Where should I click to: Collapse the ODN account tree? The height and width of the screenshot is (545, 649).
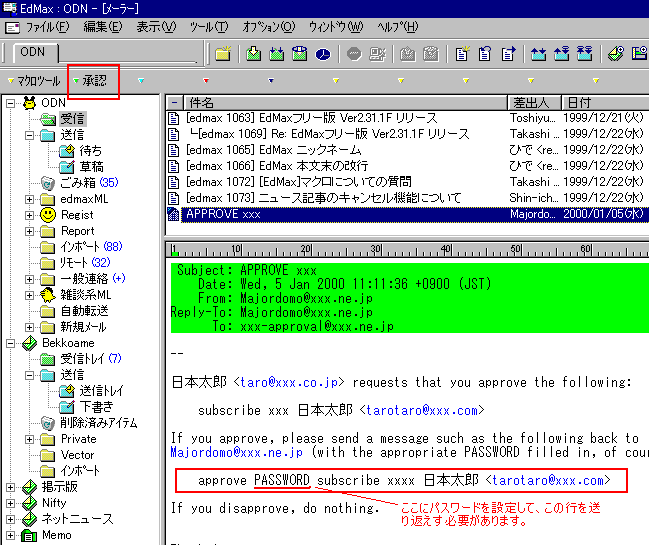11,103
